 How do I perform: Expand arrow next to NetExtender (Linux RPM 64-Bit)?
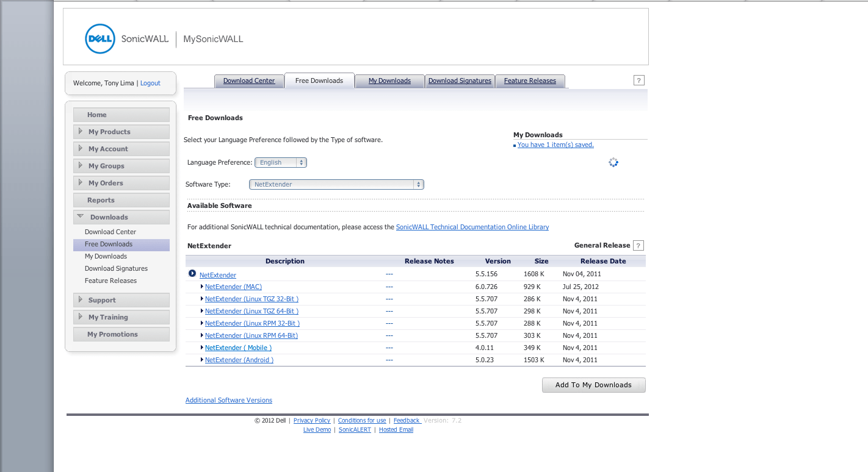pos(202,335)
